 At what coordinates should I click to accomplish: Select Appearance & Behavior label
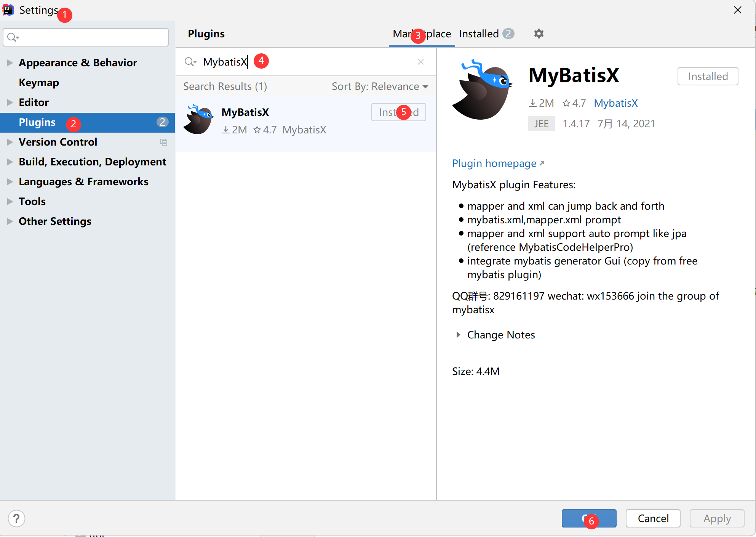click(x=78, y=63)
